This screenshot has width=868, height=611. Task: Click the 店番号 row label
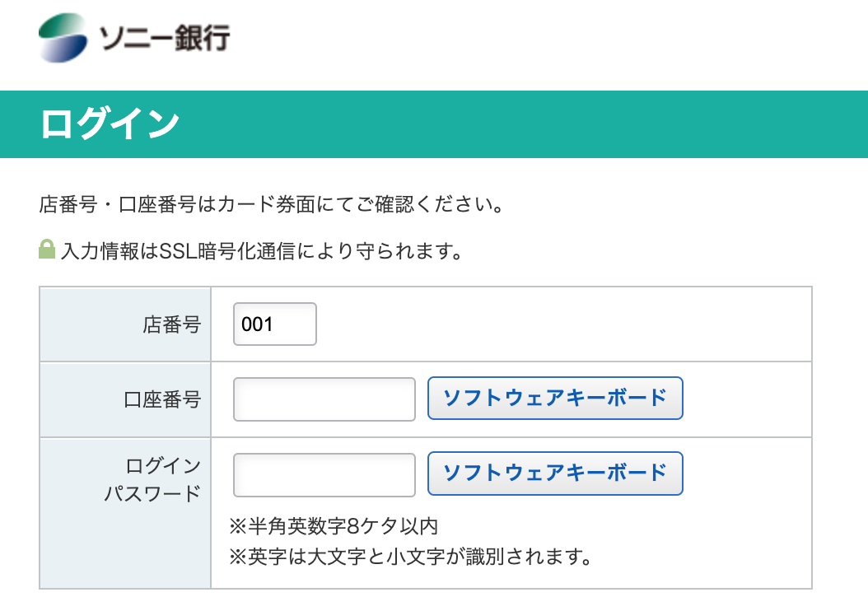click(171, 324)
